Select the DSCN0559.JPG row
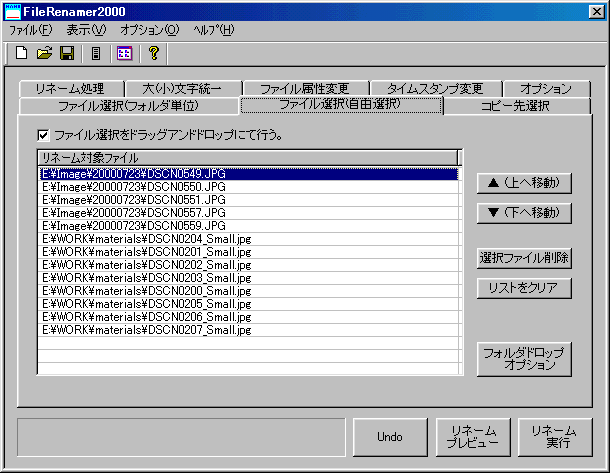The width and height of the screenshot is (610, 473). 249,226
